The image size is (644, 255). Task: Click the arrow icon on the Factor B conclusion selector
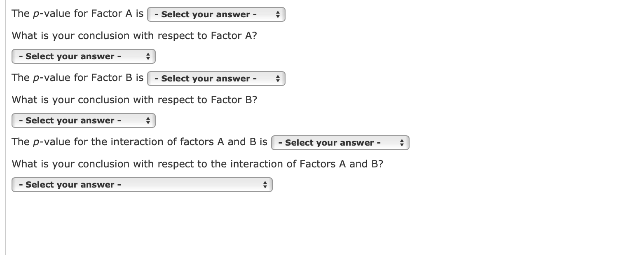(x=148, y=120)
